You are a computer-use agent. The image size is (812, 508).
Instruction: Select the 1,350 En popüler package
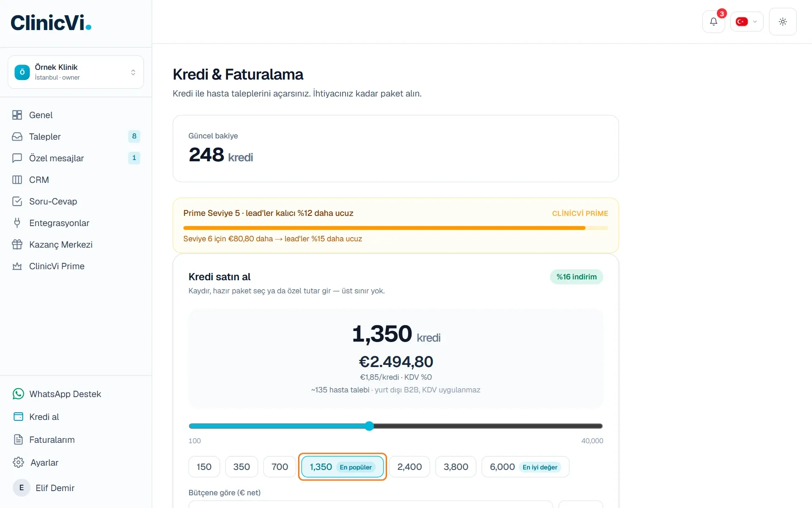coord(343,467)
